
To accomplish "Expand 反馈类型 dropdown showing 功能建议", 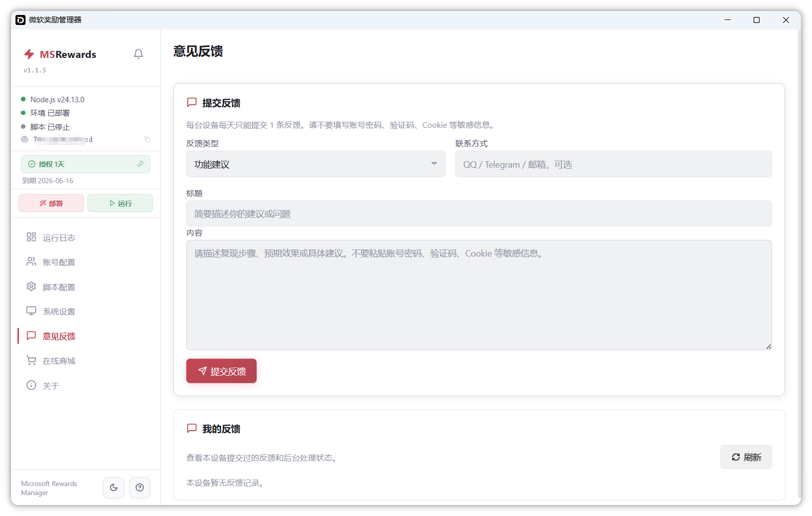I will (x=316, y=164).
